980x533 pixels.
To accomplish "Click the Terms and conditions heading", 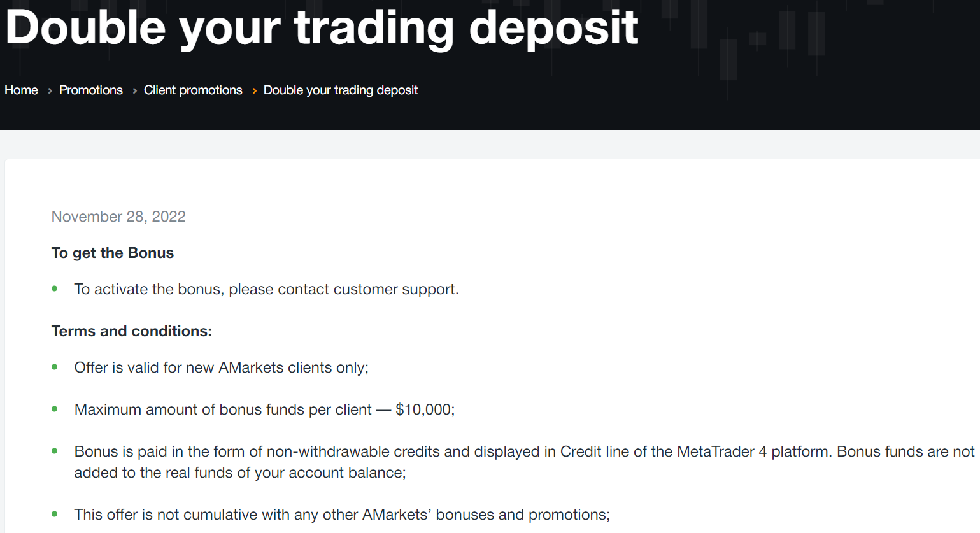I will coord(132,331).
